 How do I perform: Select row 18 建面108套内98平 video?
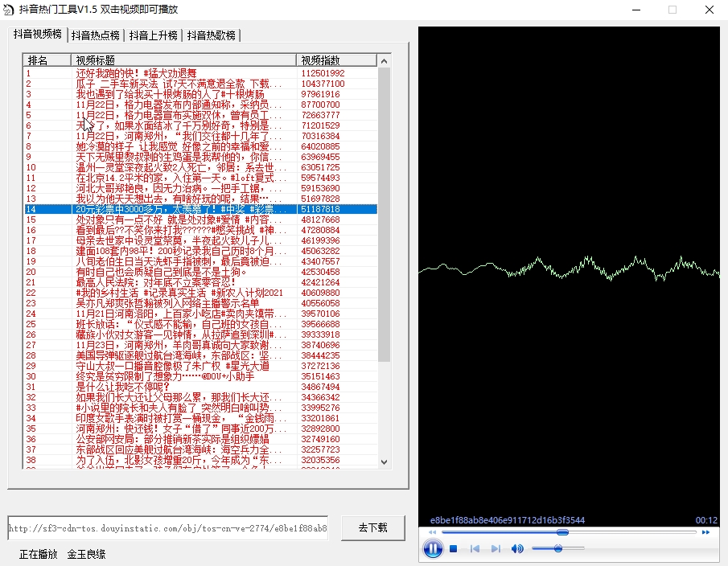pyautogui.click(x=200, y=251)
